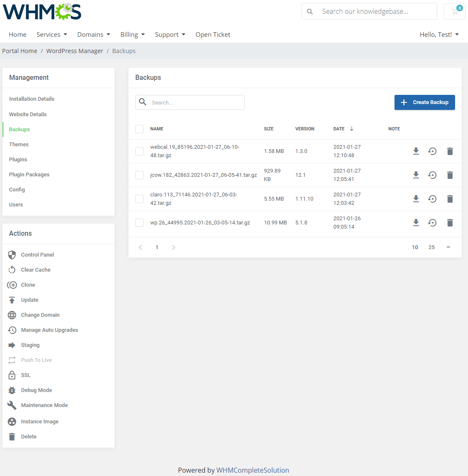Viewport: 468px width, 476px height.
Task: Click the Clone plus icon
Action: click(12, 285)
